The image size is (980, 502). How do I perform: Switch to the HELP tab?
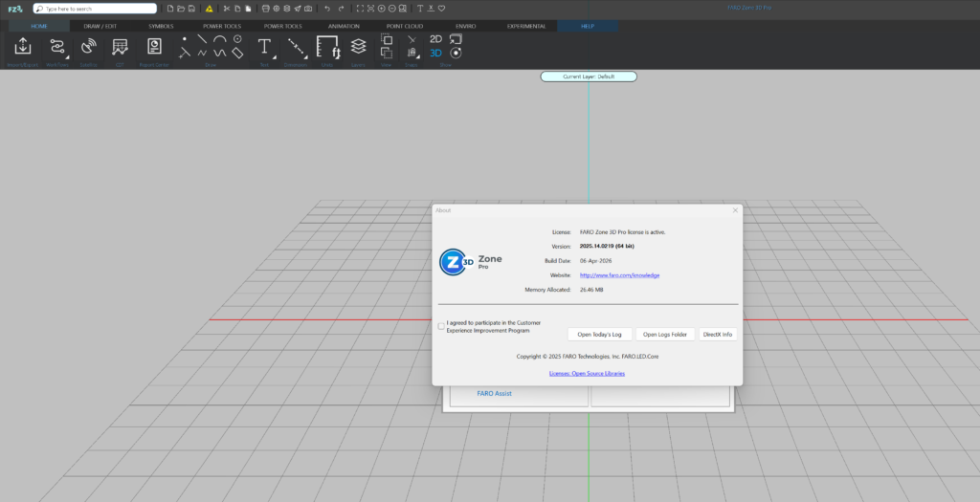point(588,26)
